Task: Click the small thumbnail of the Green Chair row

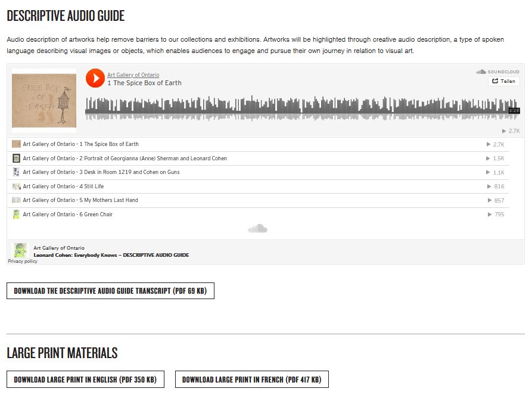Action: [x=16, y=215]
